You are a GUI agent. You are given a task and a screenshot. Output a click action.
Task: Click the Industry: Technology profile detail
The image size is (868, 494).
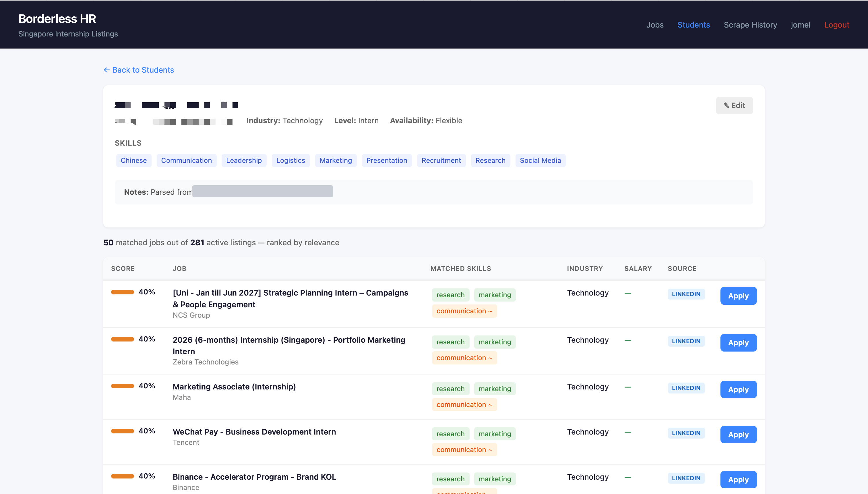[284, 120]
